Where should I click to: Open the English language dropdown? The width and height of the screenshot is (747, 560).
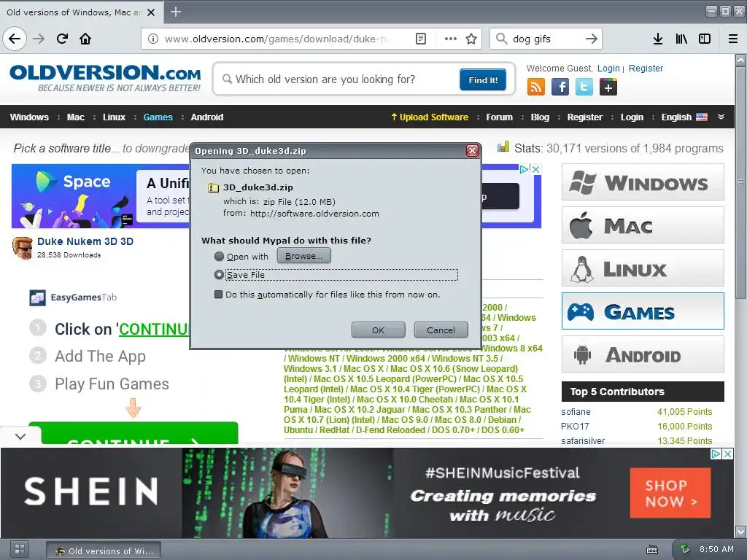pos(684,117)
